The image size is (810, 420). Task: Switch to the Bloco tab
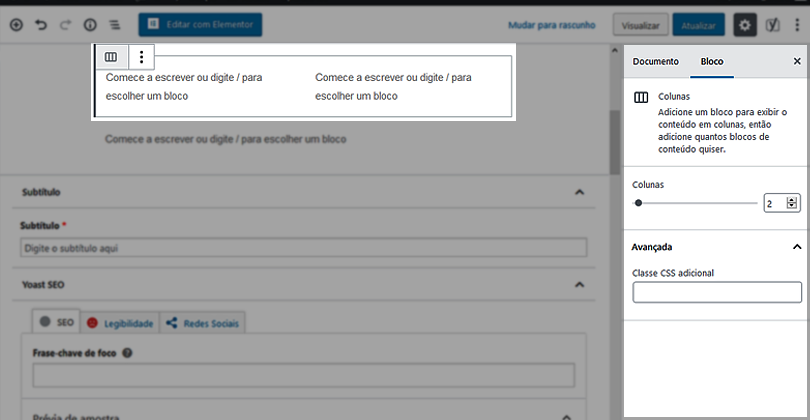tap(712, 61)
